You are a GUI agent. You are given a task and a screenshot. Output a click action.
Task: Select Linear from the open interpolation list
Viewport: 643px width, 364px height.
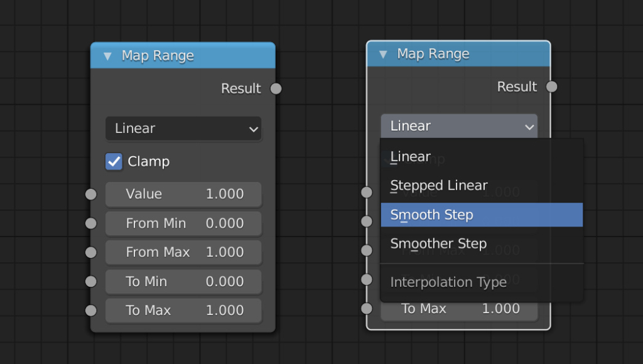coord(411,156)
